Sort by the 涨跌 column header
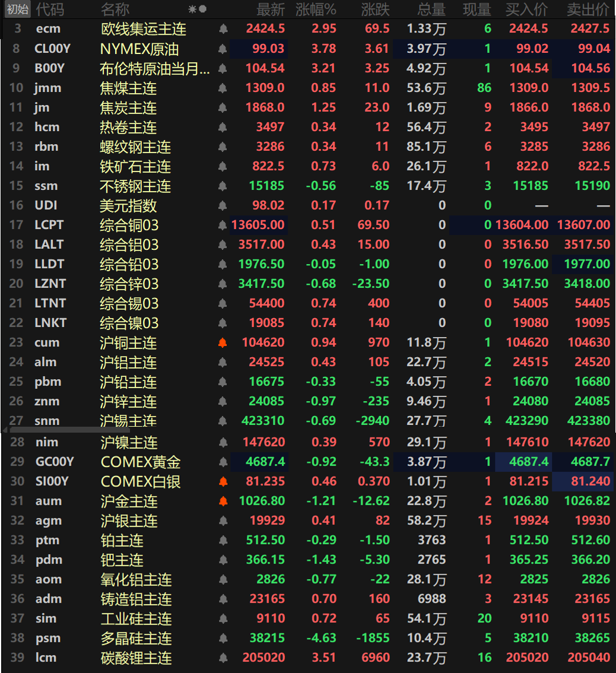Image resolution: width=616 pixels, height=673 pixels. (x=375, y=9)
